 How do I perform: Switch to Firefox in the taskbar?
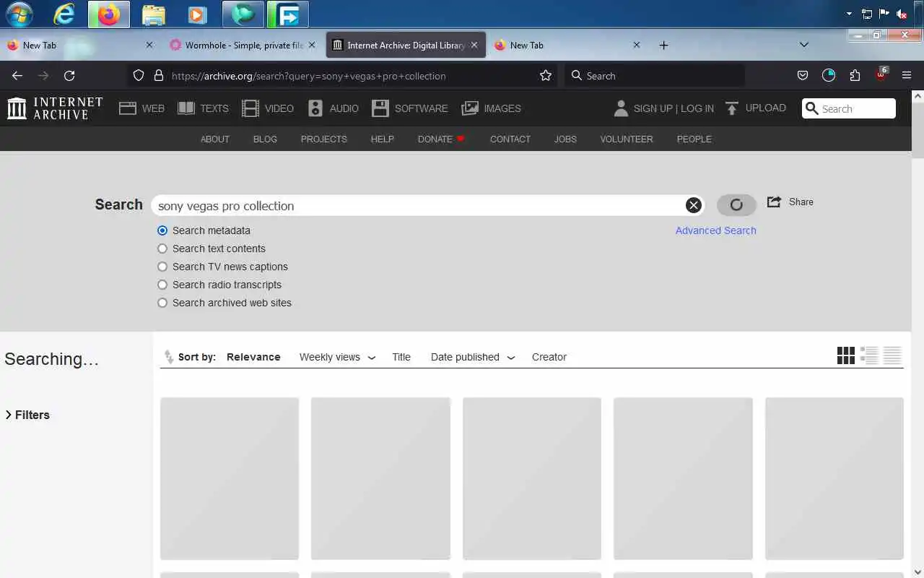click(109, 14)
